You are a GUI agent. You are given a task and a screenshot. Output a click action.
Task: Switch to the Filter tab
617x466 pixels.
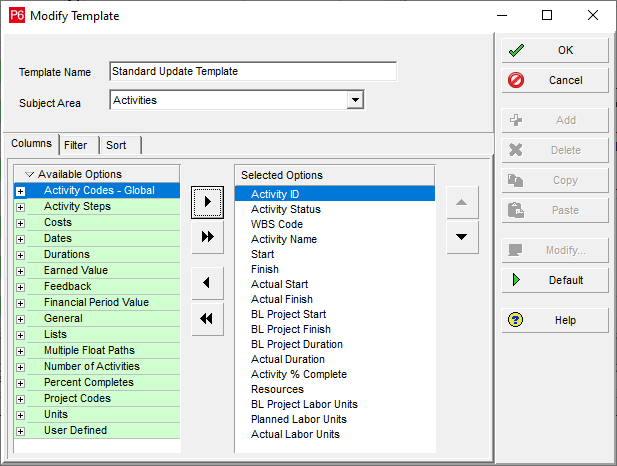76,145
